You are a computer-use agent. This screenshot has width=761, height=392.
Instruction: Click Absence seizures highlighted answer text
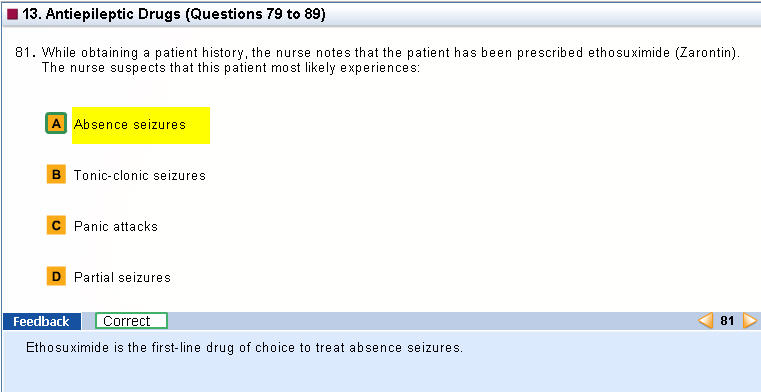click(x=130, y=125)
